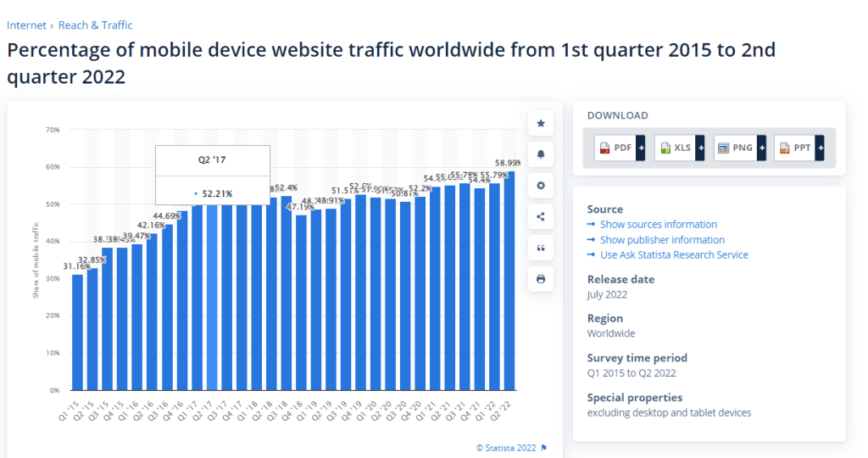Open chart settings gear icon
The width and height of the screenshot is (868, 458).
[x=541, y=186]
